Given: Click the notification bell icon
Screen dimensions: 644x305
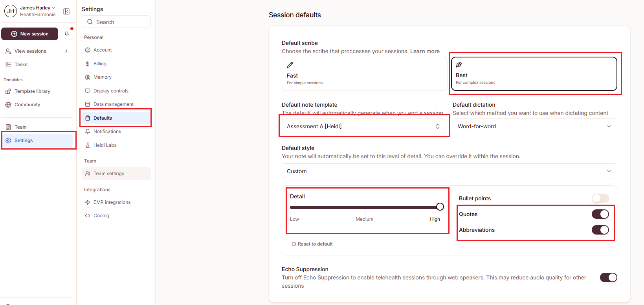Looking at the screenshot, I should [67, 34].
